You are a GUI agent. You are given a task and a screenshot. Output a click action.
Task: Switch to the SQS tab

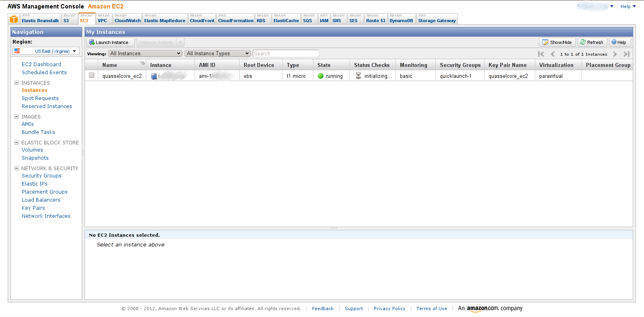coord(309,19)
